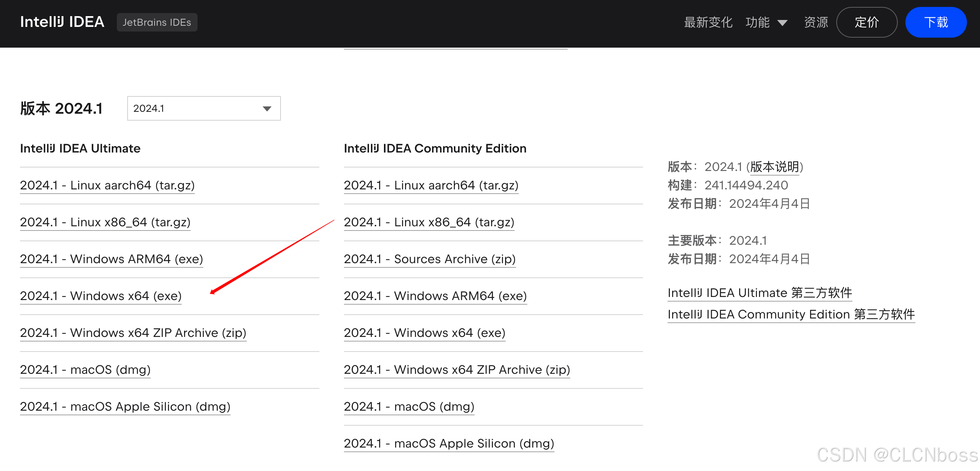Screen dimensions: 980x471
Task: Download Community Windows x64 exe
Action: [x=425, y=333]
